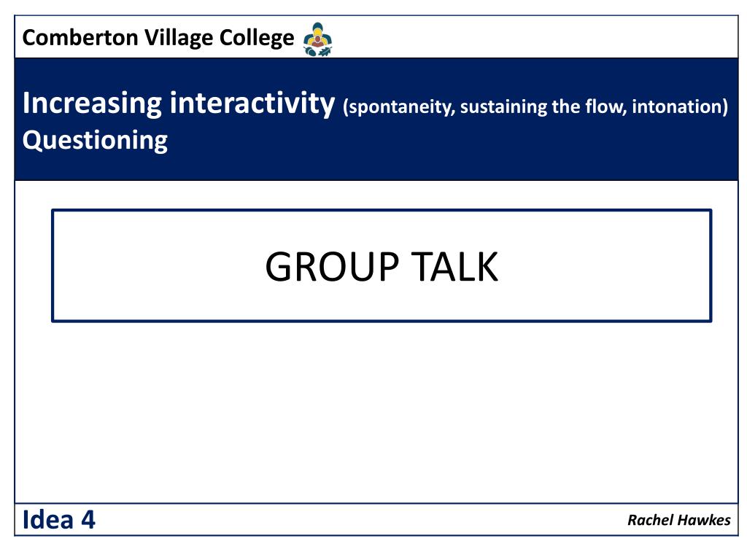747x560 pixels.
Task: Click the Idea 4 footer label
Action: [58, 520]
